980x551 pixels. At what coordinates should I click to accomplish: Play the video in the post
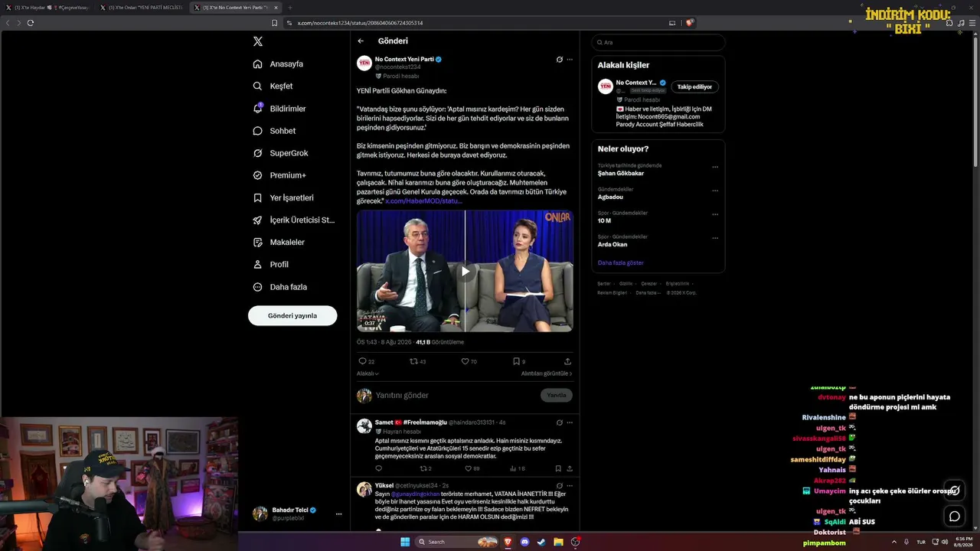(x=465, y=271)
